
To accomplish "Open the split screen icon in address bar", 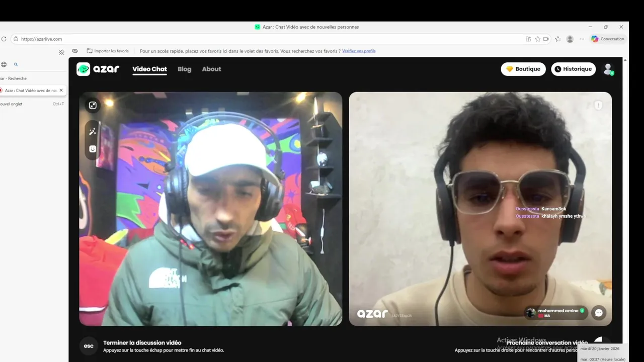I will coord(528,39).
